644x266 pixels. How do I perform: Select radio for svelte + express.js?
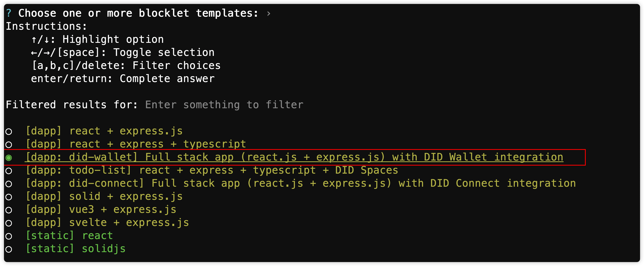[9, 223]
